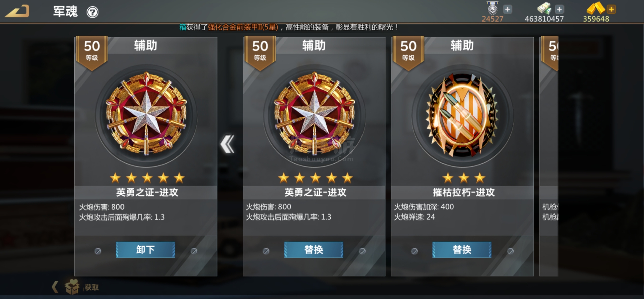The width and height of the screenshot is (644, 299).
Task: Add gold with the plus next to 359648
Action: (x=611, y=9)
